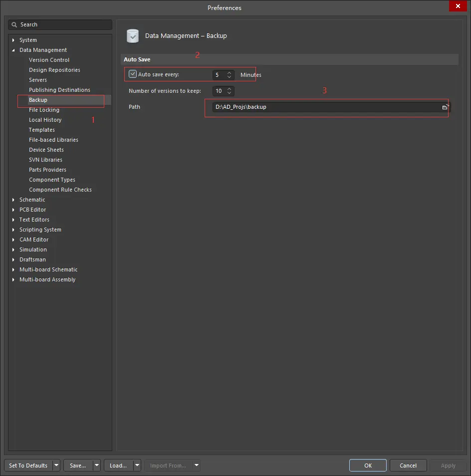Click the Save... button
Screen dimensions: 471x476
point(78,466)
